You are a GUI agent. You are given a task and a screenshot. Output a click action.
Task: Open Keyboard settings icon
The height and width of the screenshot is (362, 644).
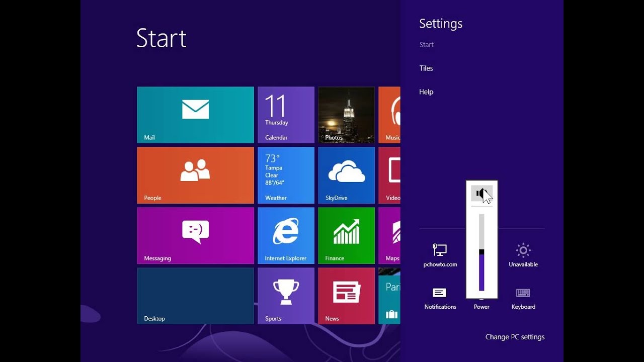(x=523, y=298)
